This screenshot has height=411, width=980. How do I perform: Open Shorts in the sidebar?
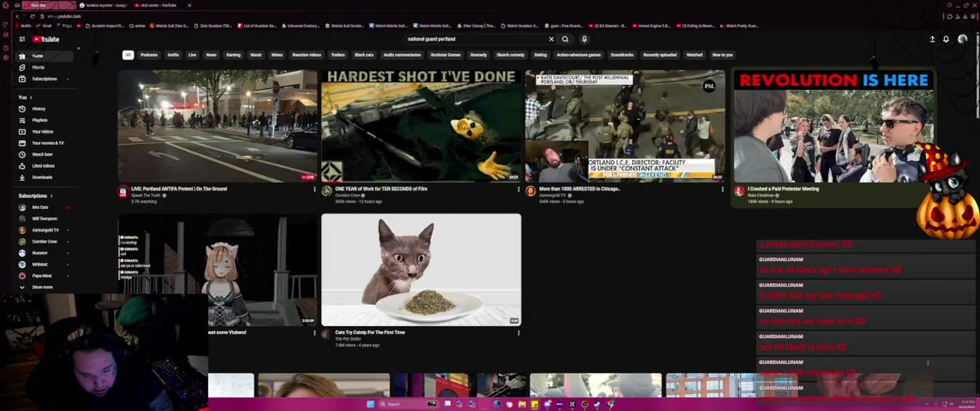pyautogui.click(x=45, y=67)
